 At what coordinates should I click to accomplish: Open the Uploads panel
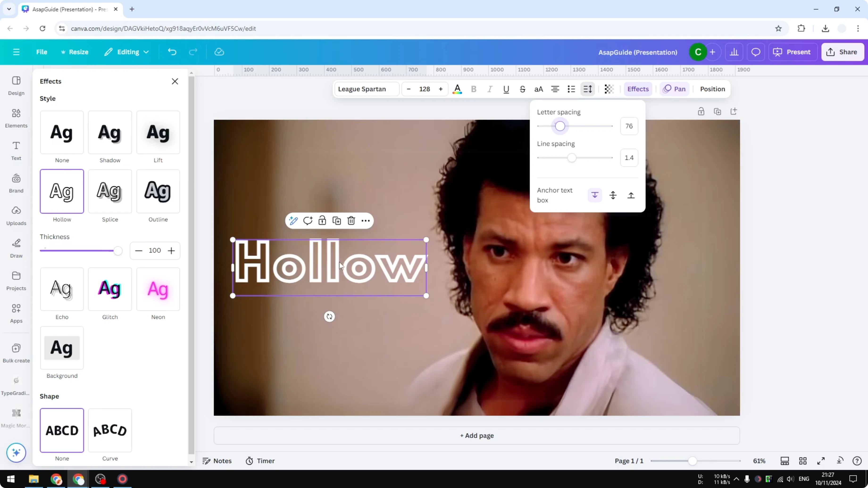(16, 215)
